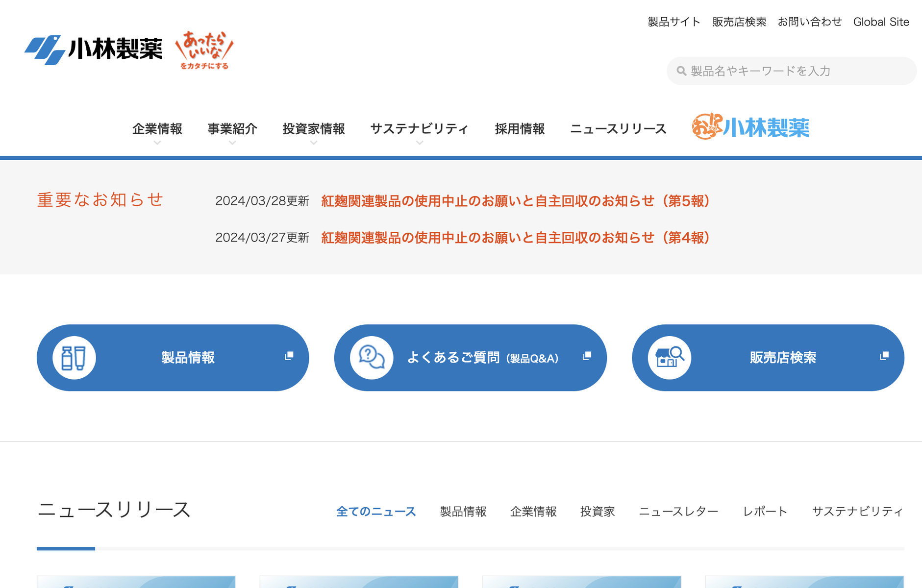Select the 製品情報 news tab
This screenshot has height=588, width=922.
click(x=463, y=512)
